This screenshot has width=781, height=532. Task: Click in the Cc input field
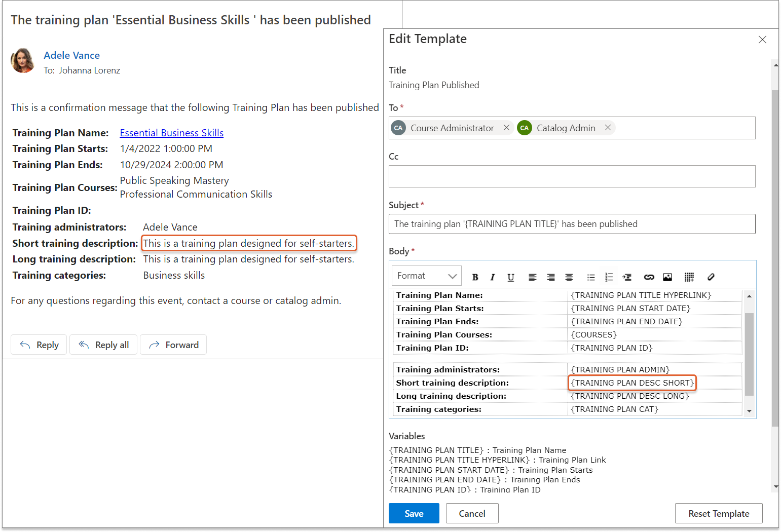[x=572, y=176]
